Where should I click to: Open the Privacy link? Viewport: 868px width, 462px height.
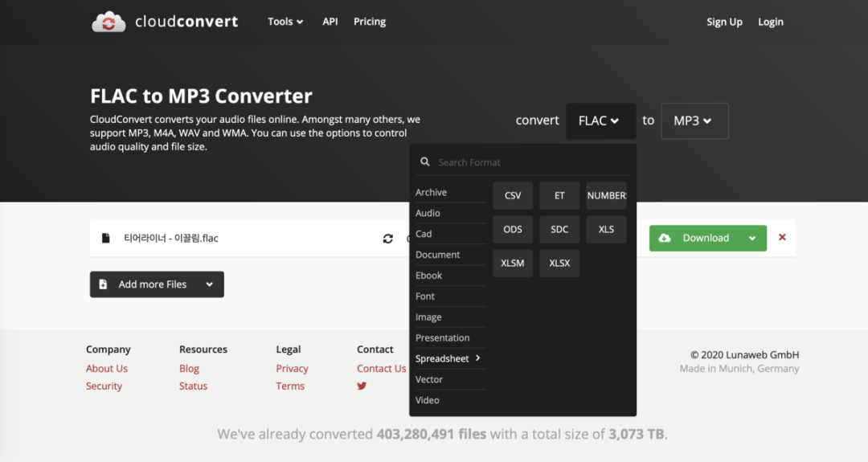pyautogui.click(x=293, y=369)
